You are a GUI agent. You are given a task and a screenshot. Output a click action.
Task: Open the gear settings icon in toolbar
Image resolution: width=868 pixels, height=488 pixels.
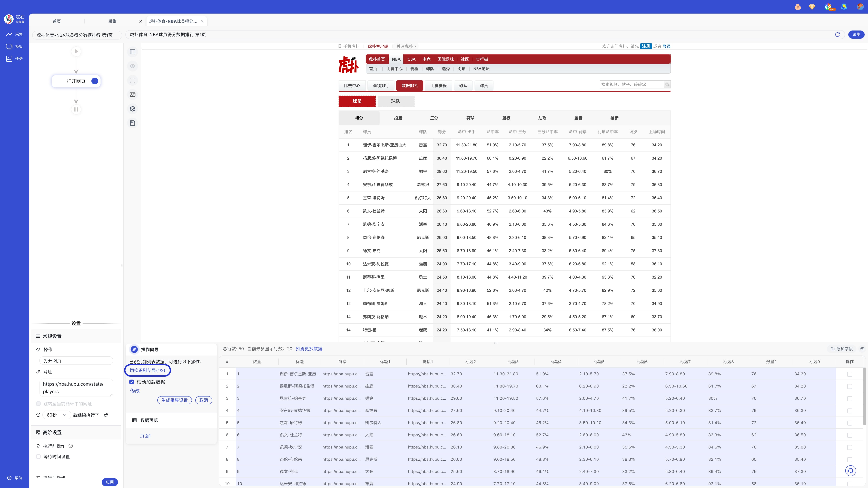(132, 109)
